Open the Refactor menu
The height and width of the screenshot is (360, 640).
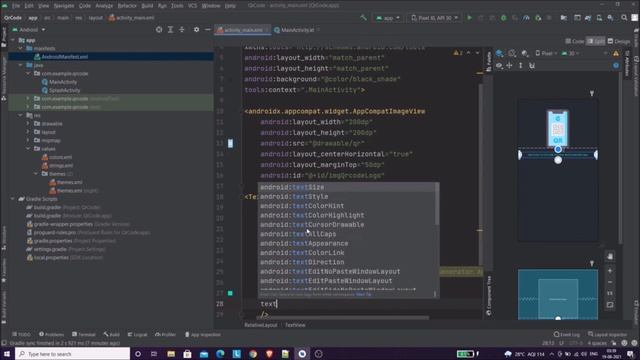tap(127, 6)
